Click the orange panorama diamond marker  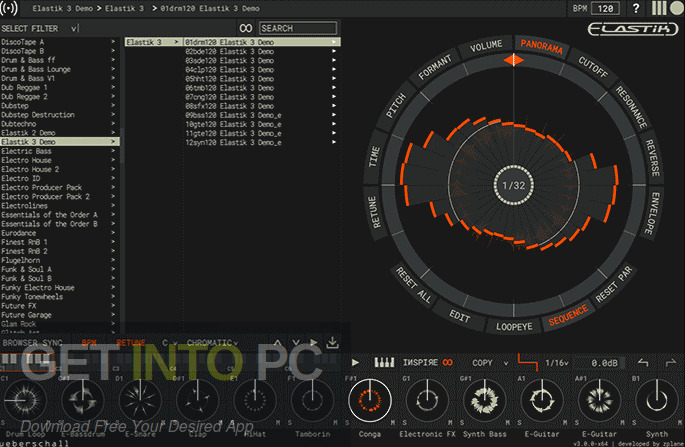[514, 60]
